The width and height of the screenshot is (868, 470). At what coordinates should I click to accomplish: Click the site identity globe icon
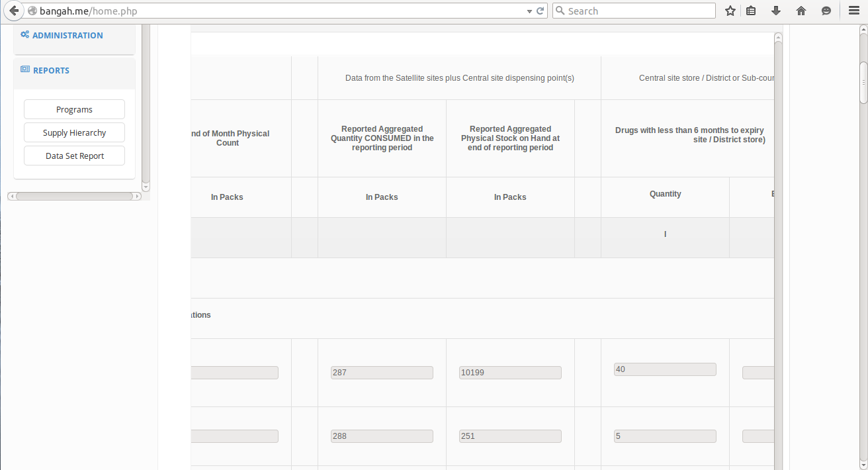(x=32, y=11)
